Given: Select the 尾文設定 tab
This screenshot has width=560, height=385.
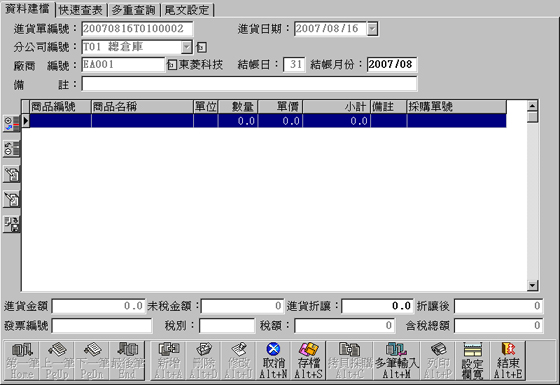Looking at the screenshot, I should click(187, 10).
